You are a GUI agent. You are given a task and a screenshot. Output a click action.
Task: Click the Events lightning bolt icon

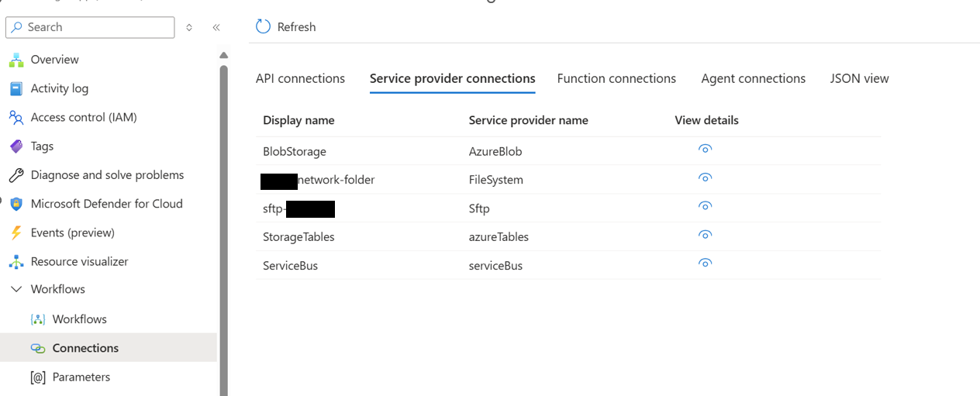coord(16,232)
